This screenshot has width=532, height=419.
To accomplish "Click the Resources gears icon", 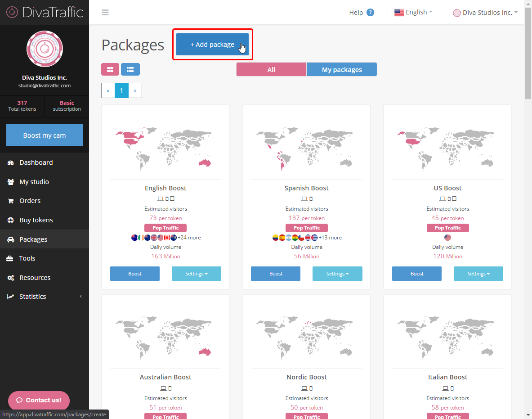I will tap(10, 278).
